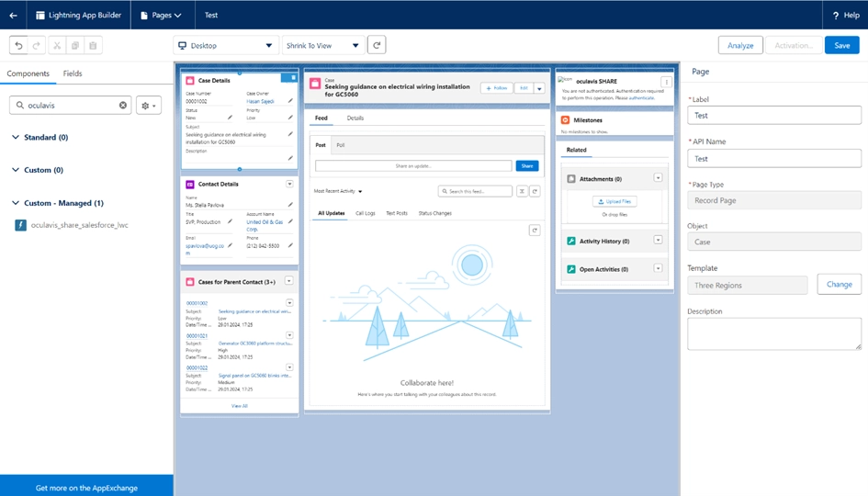868x496 pixels.
Task: Open Get more on the AppExchange
Action: click(86, 488)
